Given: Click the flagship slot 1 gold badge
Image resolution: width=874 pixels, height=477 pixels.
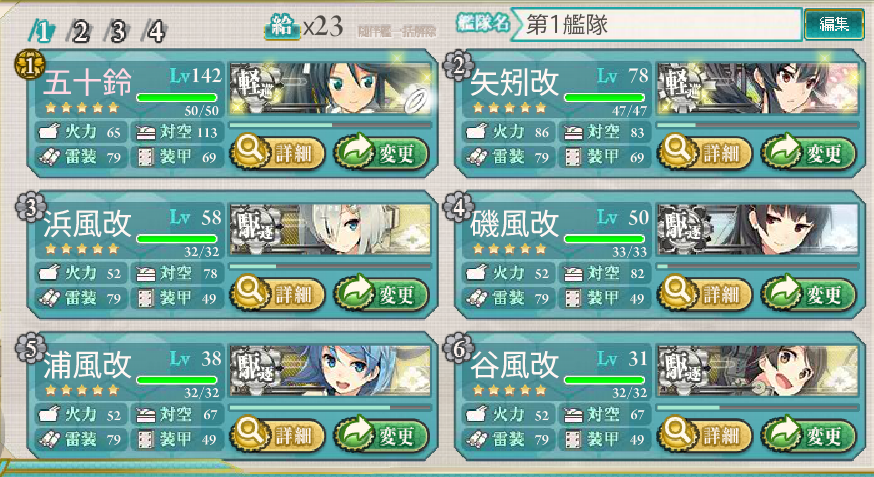Looking at the screenshot, I should pyautogui.click(x=30, y=66).
